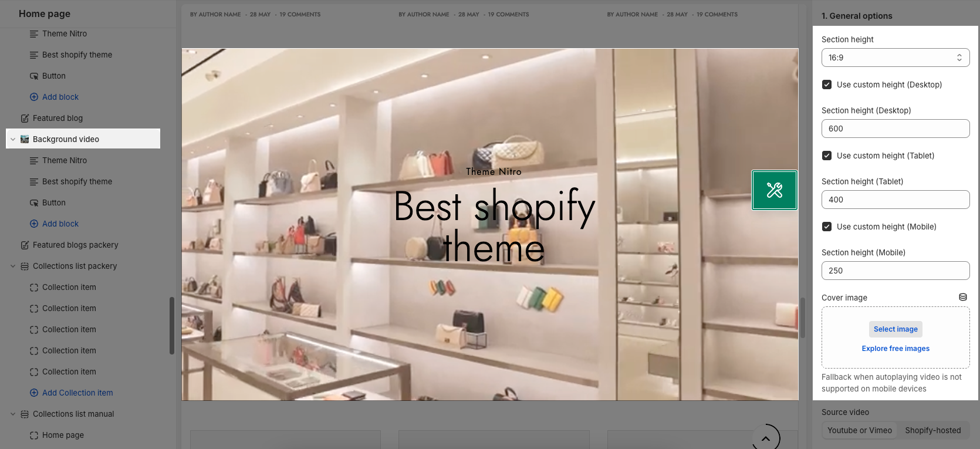Click the Featured blog section edit icon

click(x=25, y=119)
